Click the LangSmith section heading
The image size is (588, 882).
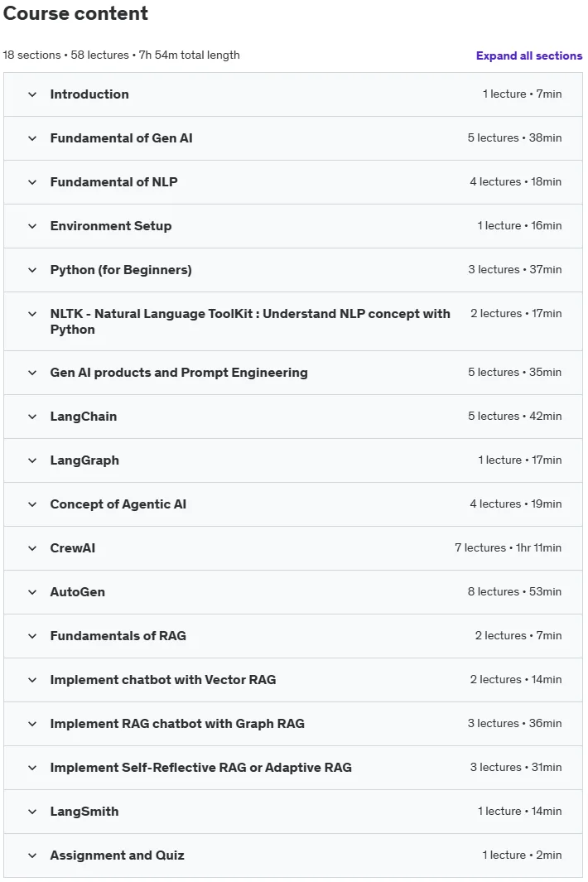tap(84, 811)
